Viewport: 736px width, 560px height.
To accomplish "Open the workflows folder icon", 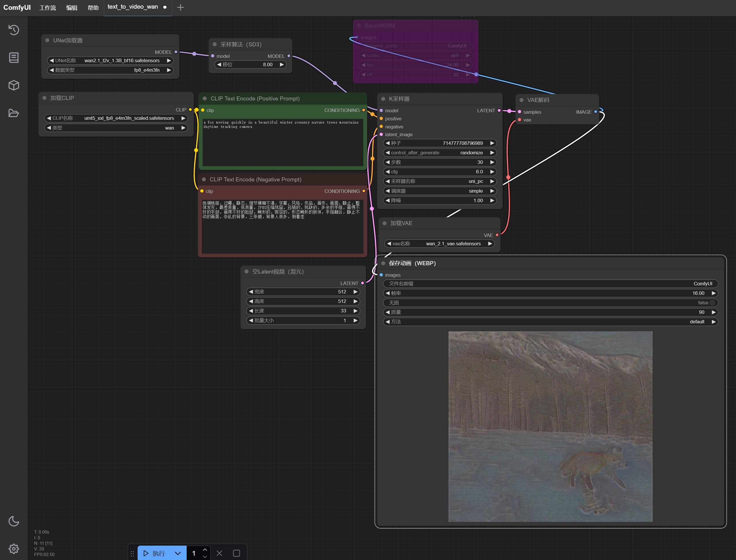I will click(x=14, y=113).
